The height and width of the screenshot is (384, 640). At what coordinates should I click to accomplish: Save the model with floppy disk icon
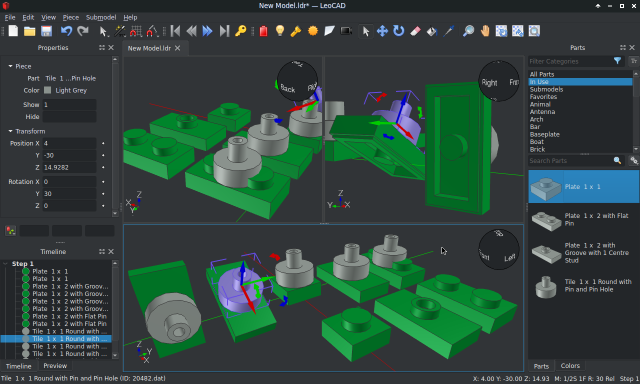(47, 31)
